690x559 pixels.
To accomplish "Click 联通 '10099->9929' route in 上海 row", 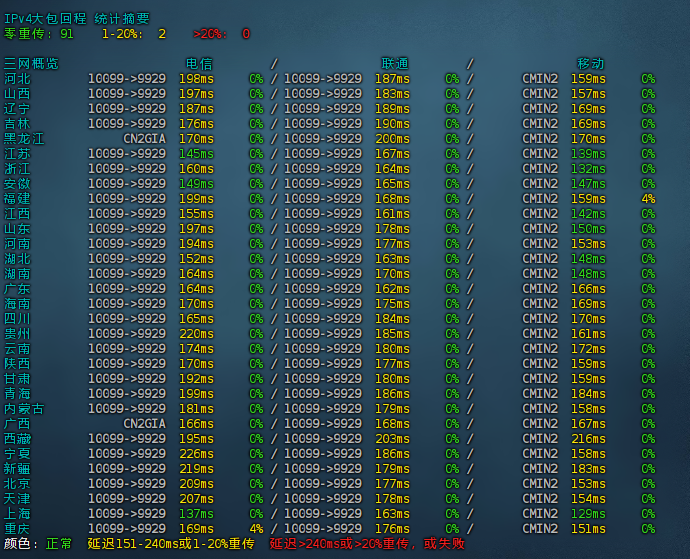I will tap(323, 514).
